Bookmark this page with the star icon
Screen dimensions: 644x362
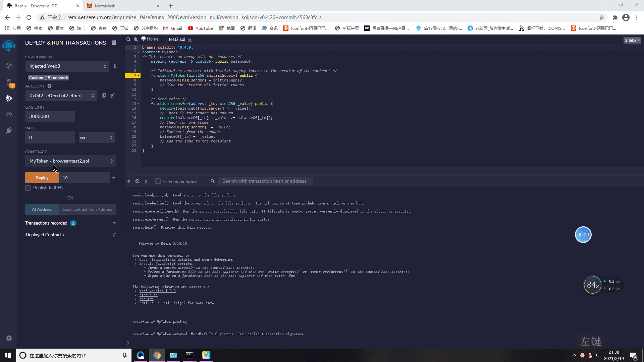(x=601, y=17)
